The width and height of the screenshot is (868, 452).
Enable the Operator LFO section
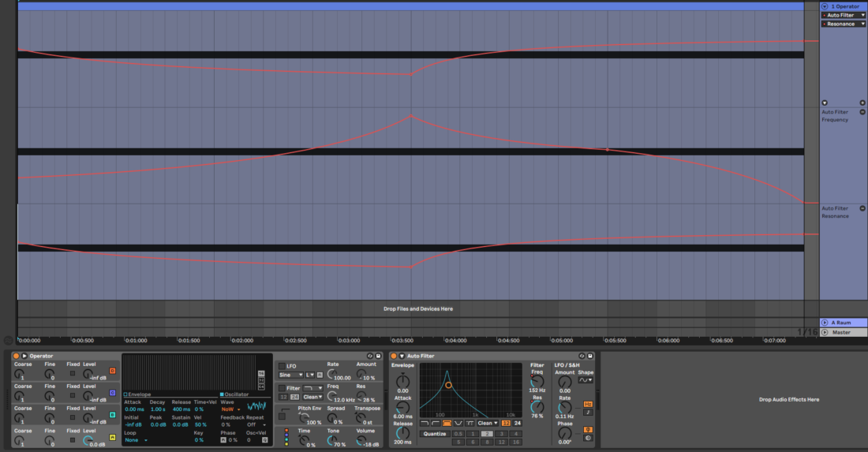(x=282, y=366)
